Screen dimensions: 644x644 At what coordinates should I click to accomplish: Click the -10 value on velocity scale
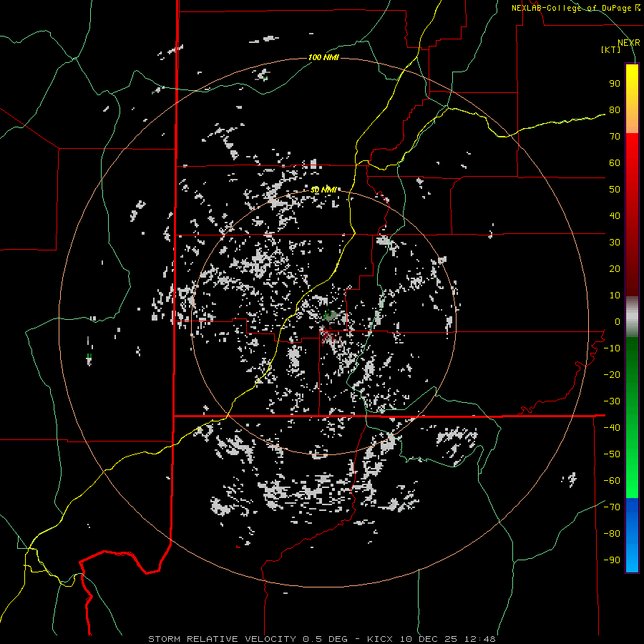[x=612, y=348]
